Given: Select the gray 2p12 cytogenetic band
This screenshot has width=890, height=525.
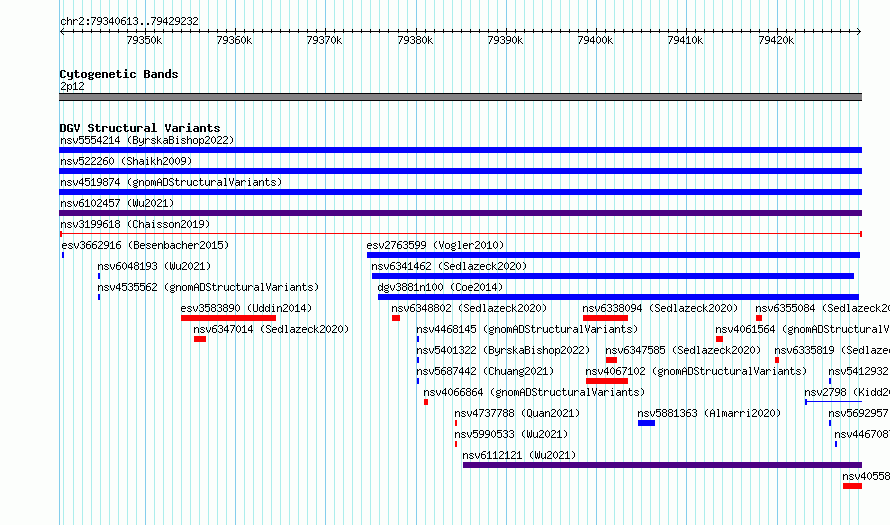Looking at the screenshot, I should pyautogui.click(x=460, y=97).
